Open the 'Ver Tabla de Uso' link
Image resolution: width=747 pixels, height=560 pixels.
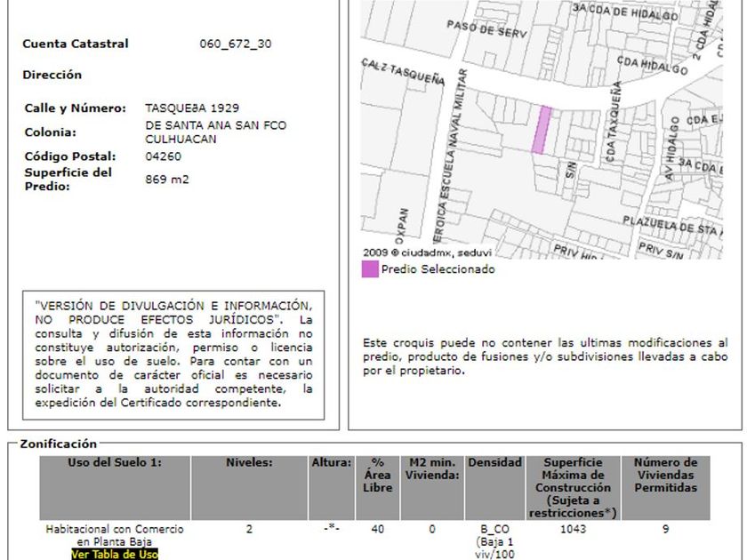[115, 555]
